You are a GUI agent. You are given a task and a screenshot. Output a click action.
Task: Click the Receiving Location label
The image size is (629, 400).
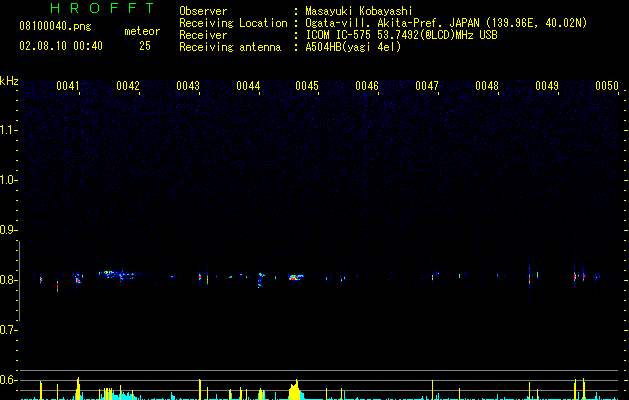click(233, 23)
